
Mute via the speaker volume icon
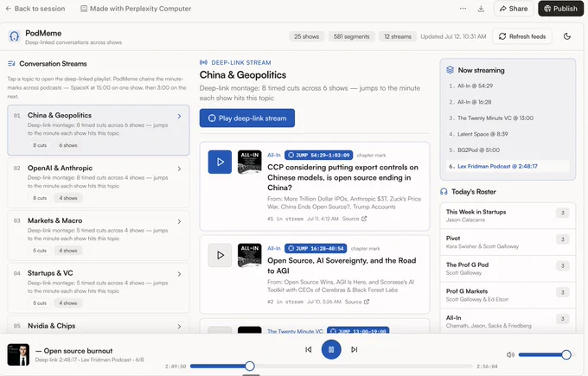[510, 354]
